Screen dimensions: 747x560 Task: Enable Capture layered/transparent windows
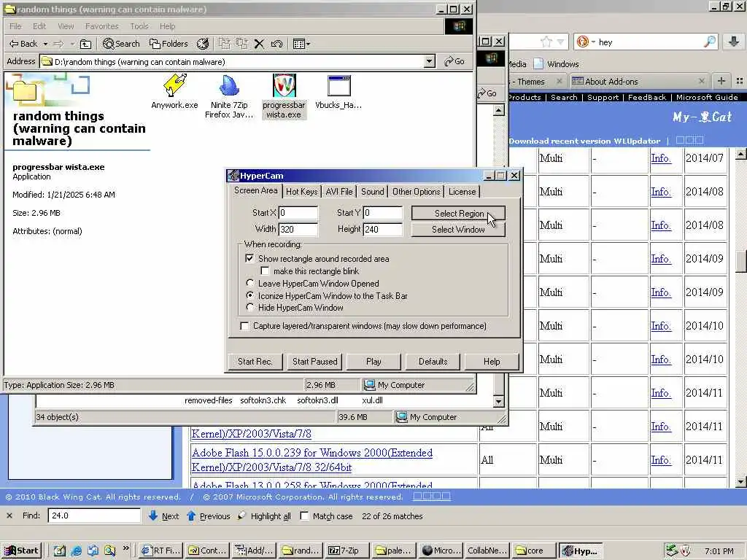click(244, 326)
